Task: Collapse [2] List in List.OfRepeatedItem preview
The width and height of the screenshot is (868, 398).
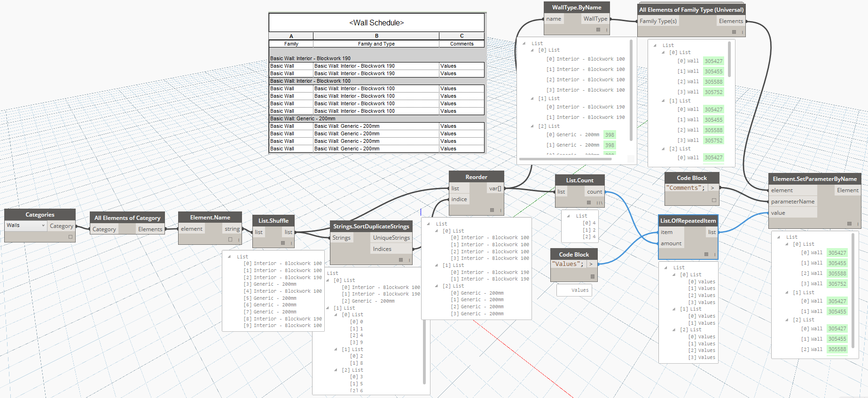Action: pos(674,329)
